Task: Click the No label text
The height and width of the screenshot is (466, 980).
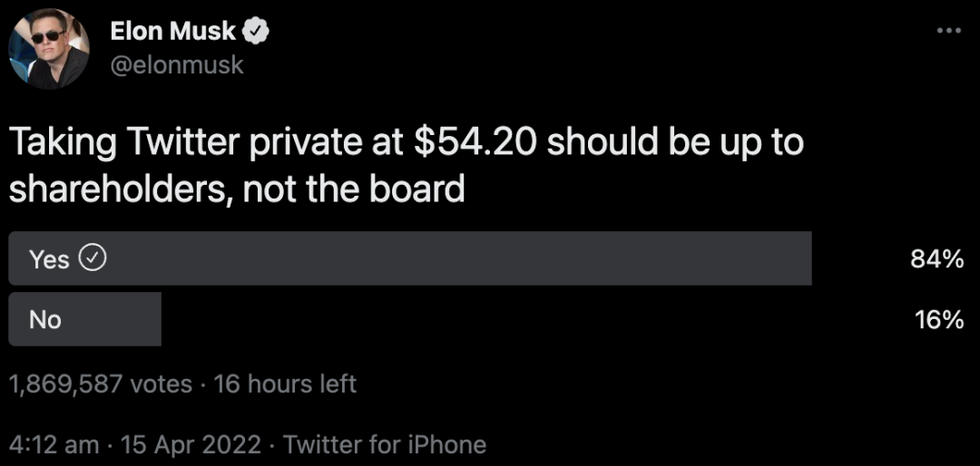Action: pyautogui.click(x=45, y=319)
